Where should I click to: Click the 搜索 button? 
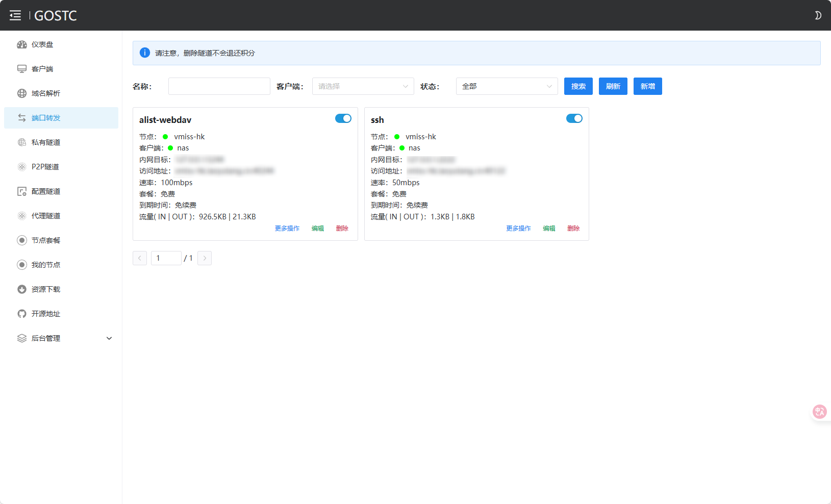tap(578, 86)
